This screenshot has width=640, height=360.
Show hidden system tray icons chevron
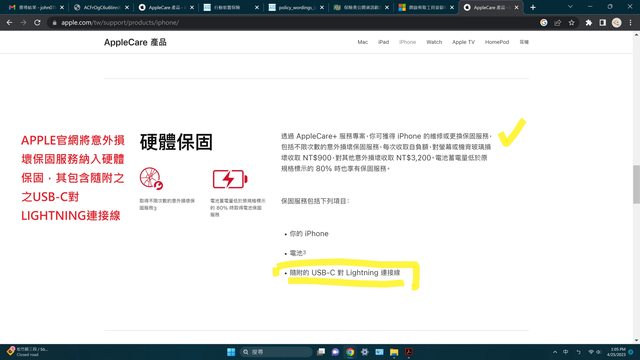[x=555, y=352]
